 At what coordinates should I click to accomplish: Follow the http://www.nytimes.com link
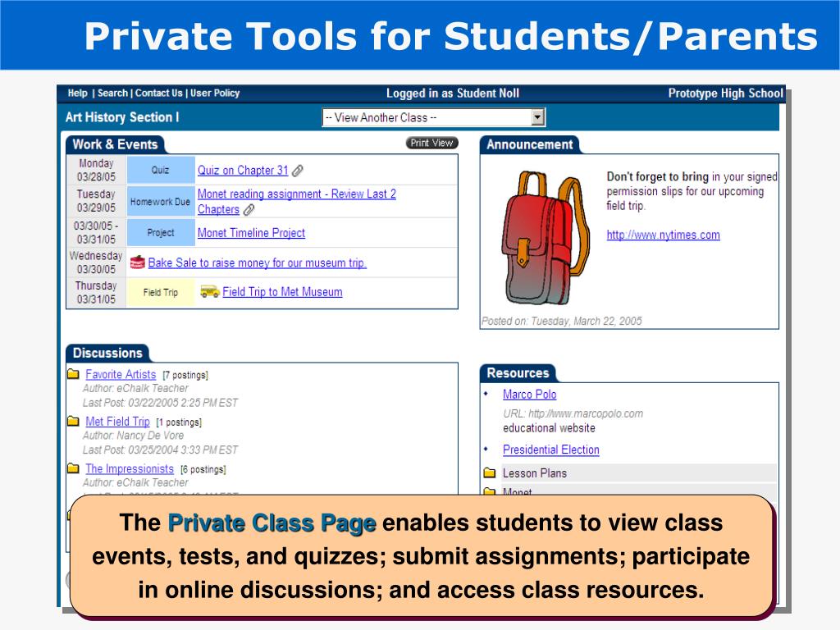point(663,235)
